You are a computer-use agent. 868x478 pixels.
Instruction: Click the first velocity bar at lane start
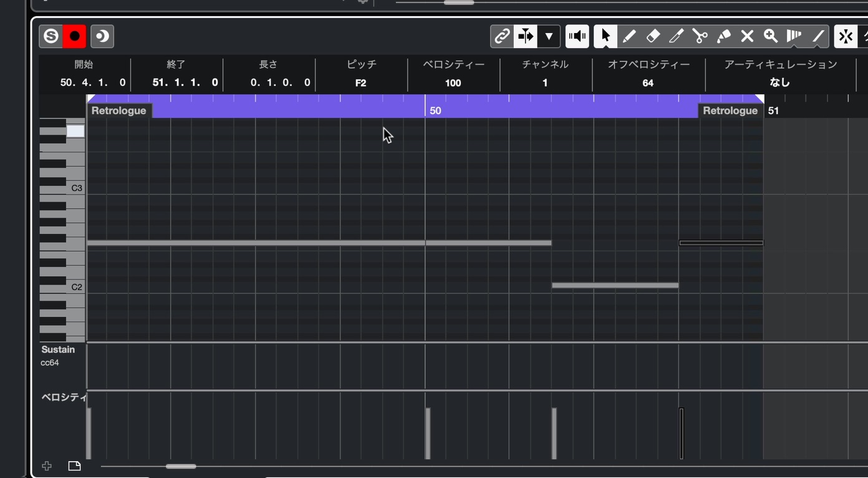tap(89, 434)
